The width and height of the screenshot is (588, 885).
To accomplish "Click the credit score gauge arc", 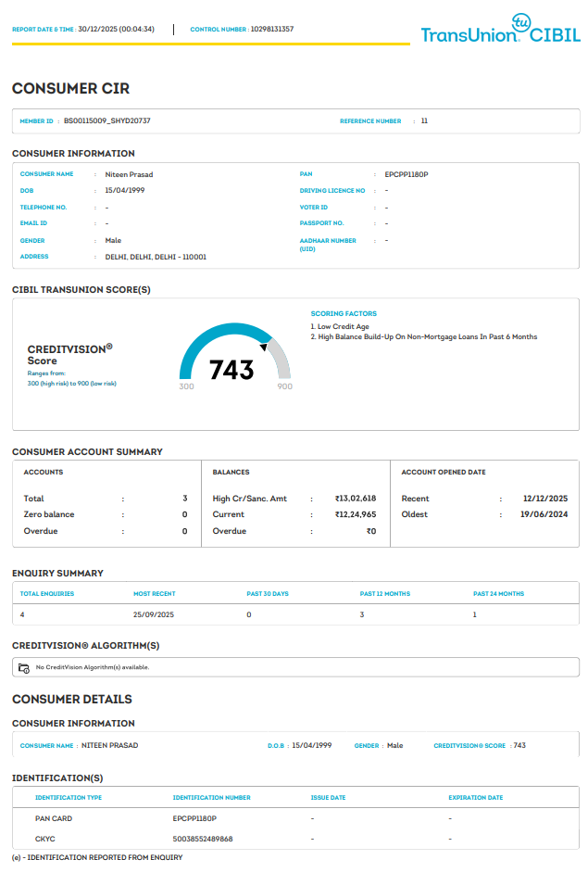I will pyautogui.click(x=234, y=350).
